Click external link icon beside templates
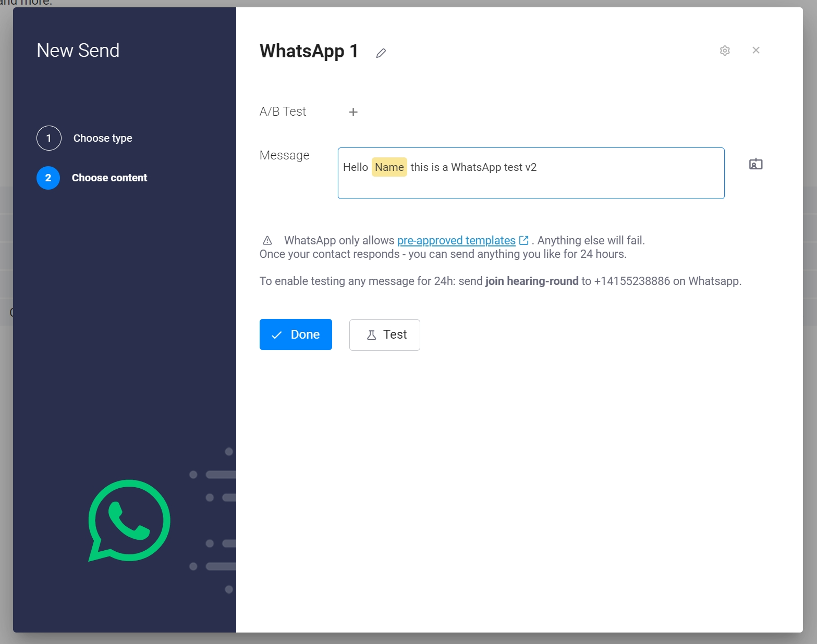Image resolution: width=817 pixels, height=644 pixels. click(524, 240)
